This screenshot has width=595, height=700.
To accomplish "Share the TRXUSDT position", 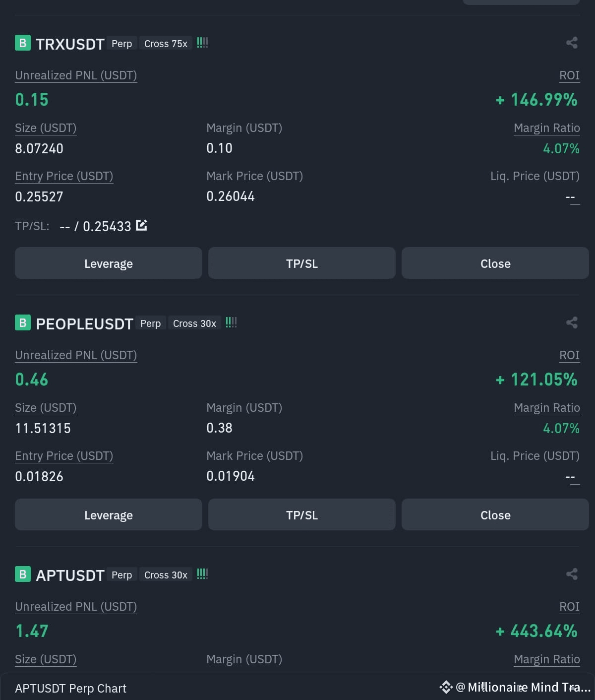I will (x=572, y=43).
